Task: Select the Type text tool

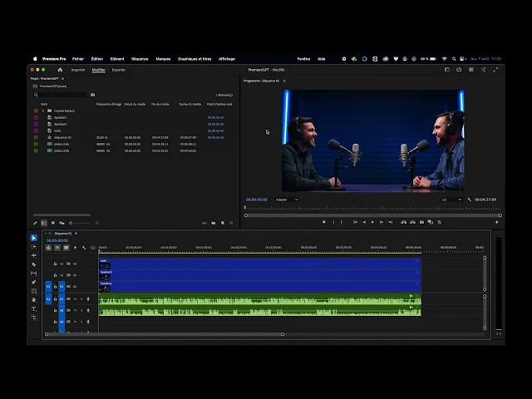Action: click(x=34, y=308)
